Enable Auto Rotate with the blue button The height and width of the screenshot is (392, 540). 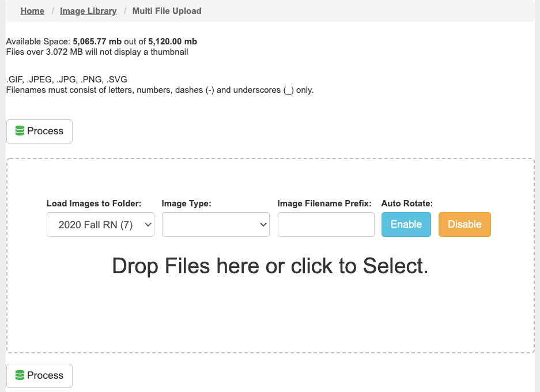point(406,224)
